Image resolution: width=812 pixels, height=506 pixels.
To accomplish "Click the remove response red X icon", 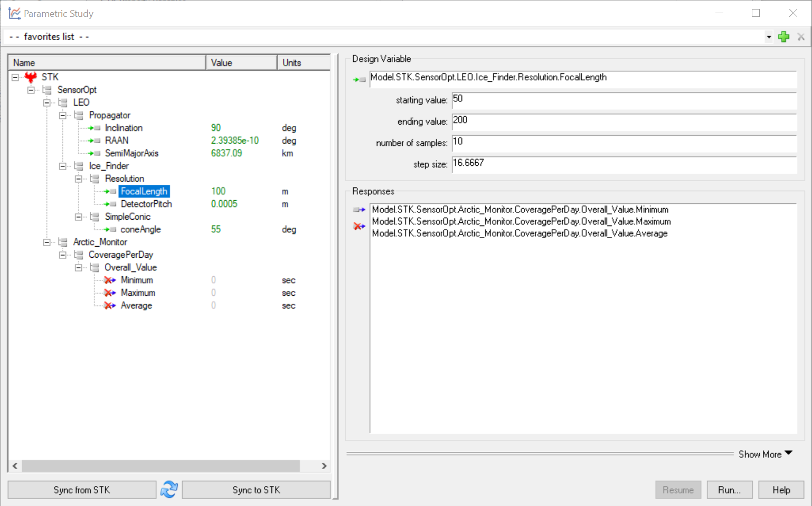I will [359, 226].
